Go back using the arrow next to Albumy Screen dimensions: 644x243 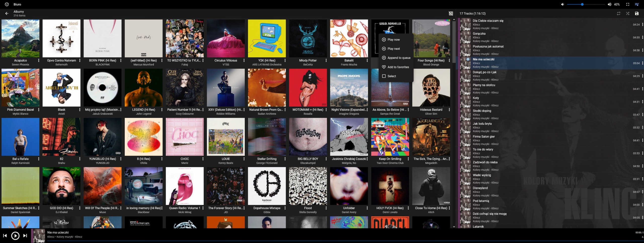coord(7,13)
